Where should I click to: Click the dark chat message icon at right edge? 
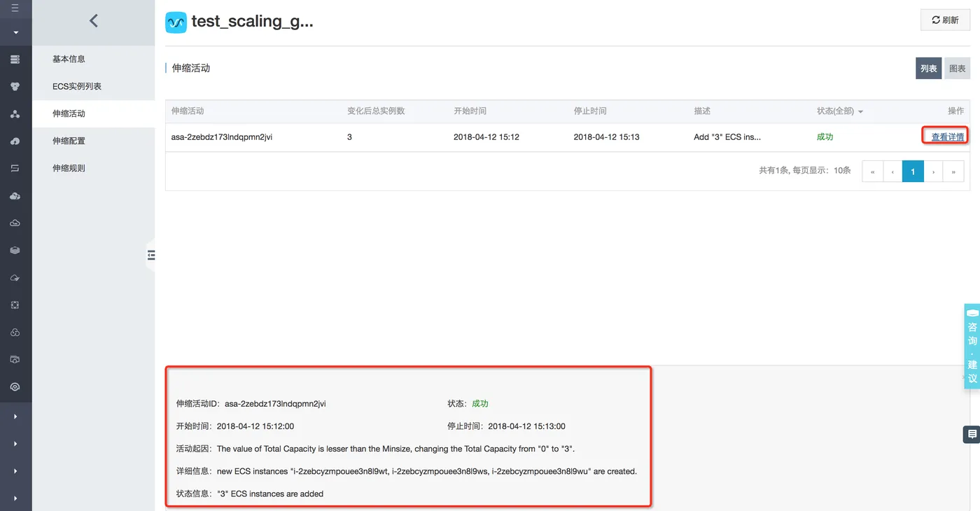972,435
